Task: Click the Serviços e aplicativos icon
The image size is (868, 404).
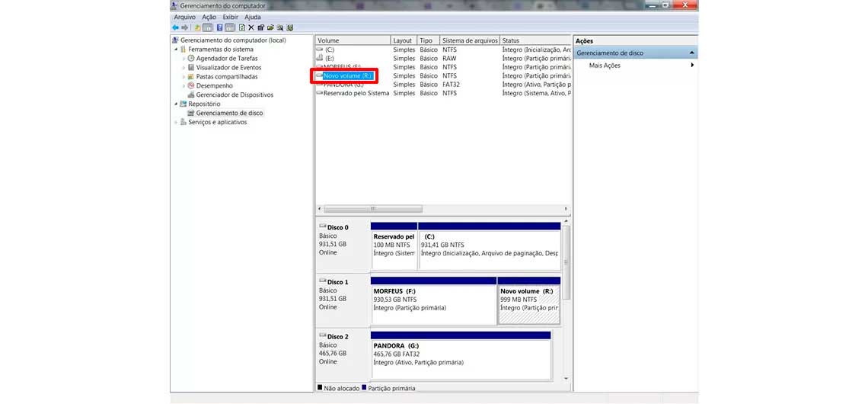Action: pos(183,122)
